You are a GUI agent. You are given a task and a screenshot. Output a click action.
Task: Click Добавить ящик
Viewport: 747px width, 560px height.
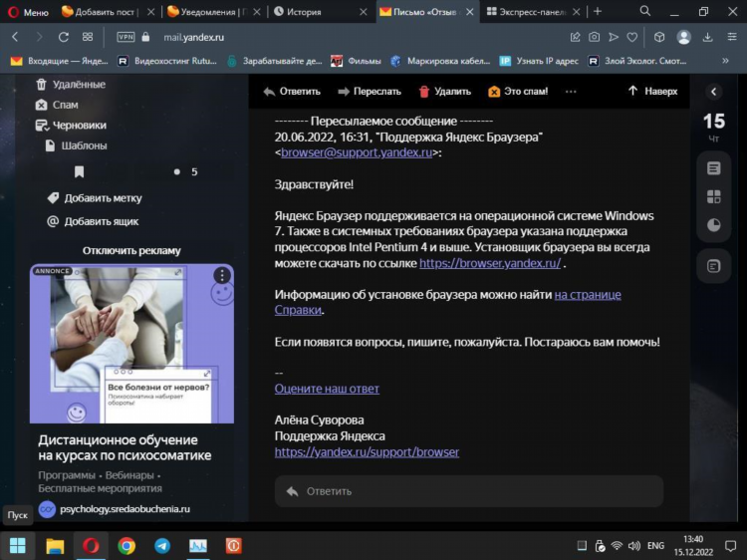click(93, 221)
